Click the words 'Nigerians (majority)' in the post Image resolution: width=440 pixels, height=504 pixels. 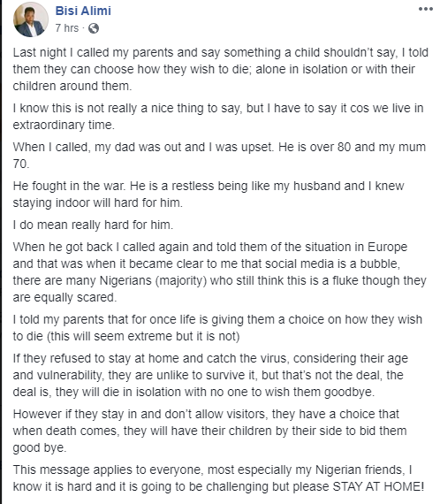(153, 280)
